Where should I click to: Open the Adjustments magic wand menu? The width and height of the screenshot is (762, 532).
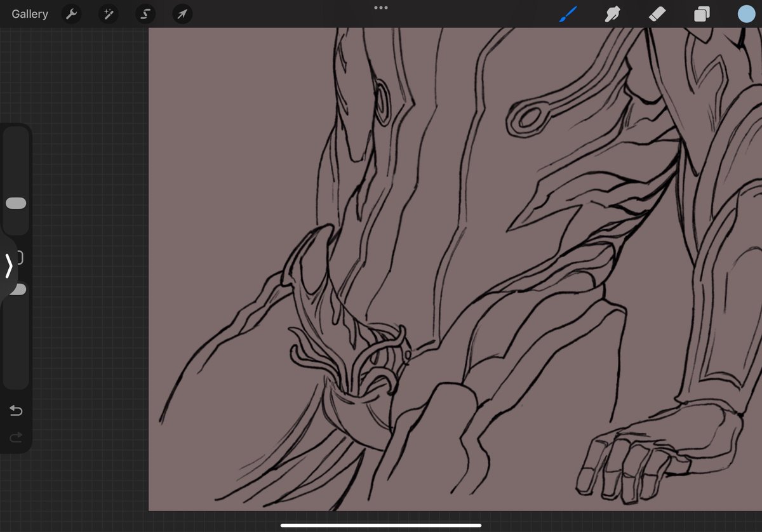tap(108, 14)
